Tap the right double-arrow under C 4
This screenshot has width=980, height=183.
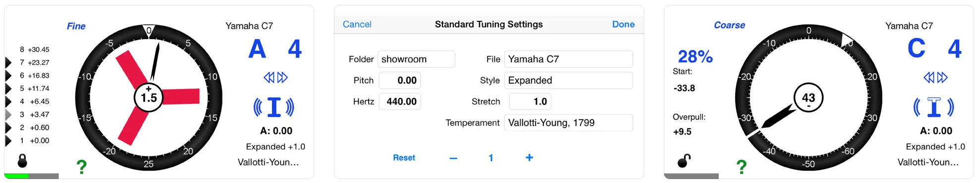(942, 77)
